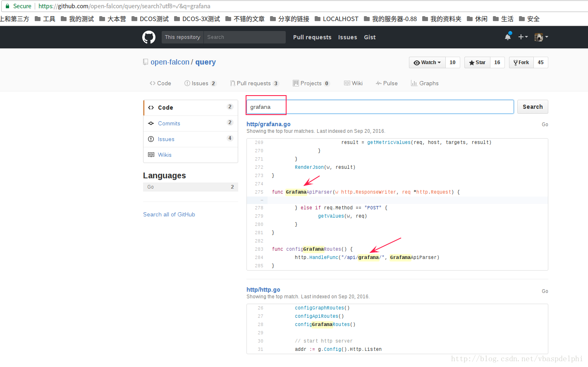Screen dimensions: 588x367
Task: Filter results by Go language
Action: pos(191,187)
